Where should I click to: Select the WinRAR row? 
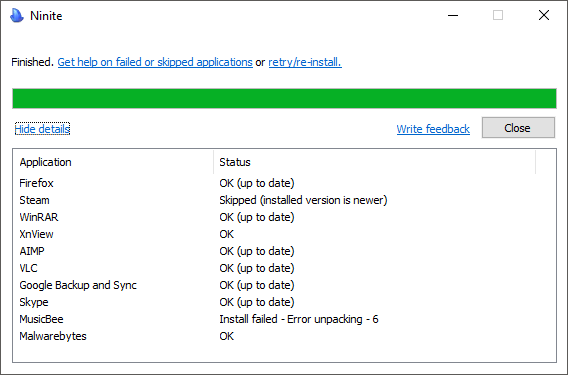click(x=284, y=217)
